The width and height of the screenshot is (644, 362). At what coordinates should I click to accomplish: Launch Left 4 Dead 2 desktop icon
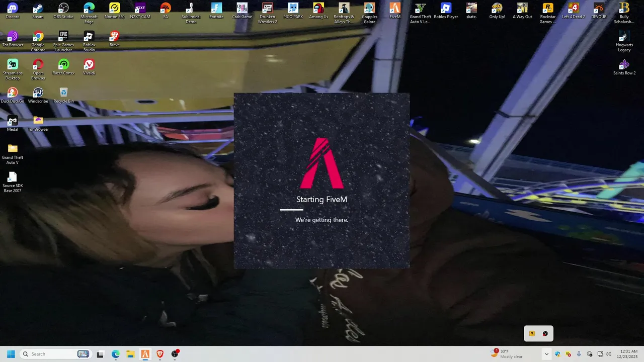[x=574, y=11]
